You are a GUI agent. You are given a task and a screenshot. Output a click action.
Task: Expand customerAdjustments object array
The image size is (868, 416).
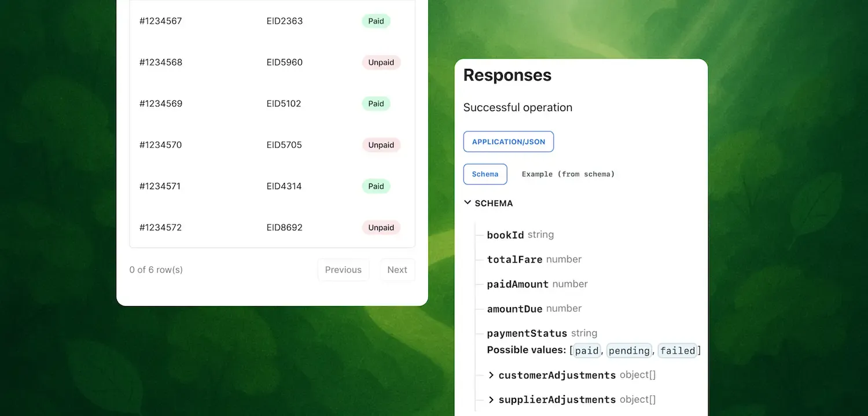491,375
